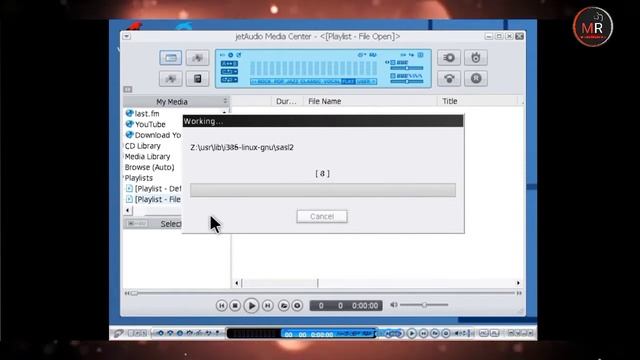The image size is (640, 360).
Task: Stop playback
Action: (x=235, y=305)
